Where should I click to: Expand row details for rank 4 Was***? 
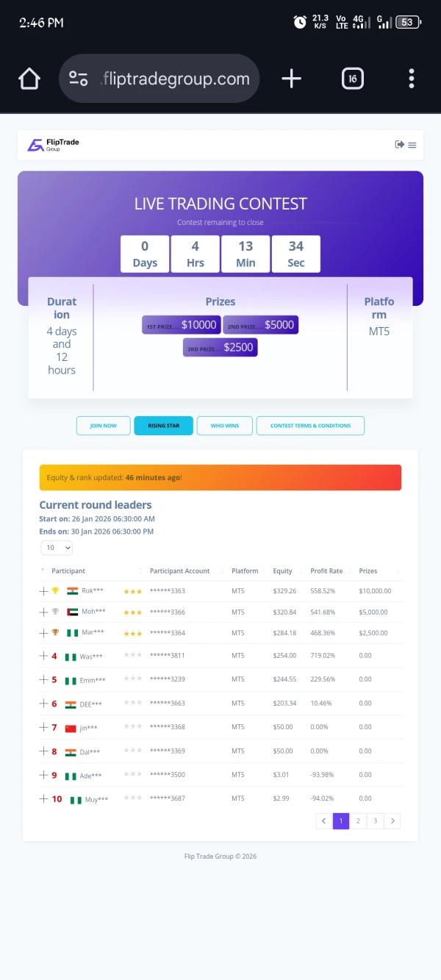pos(43,656)
